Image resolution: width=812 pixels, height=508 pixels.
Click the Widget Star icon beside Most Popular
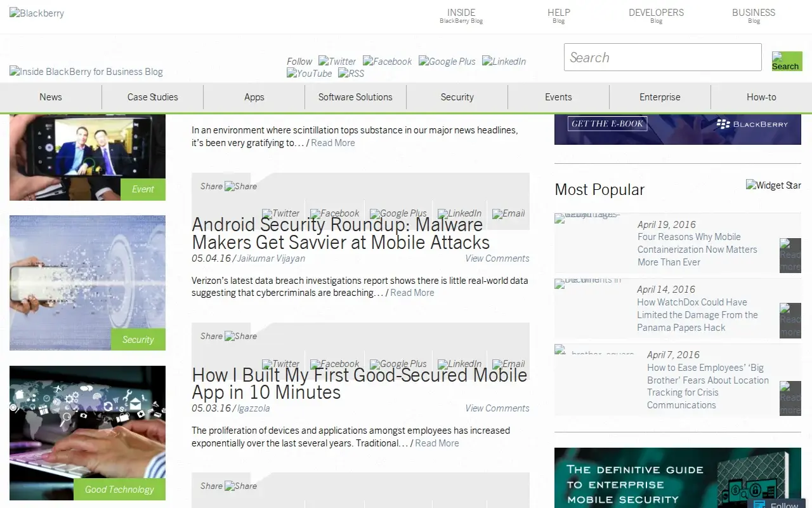click(x=773, y=185)
